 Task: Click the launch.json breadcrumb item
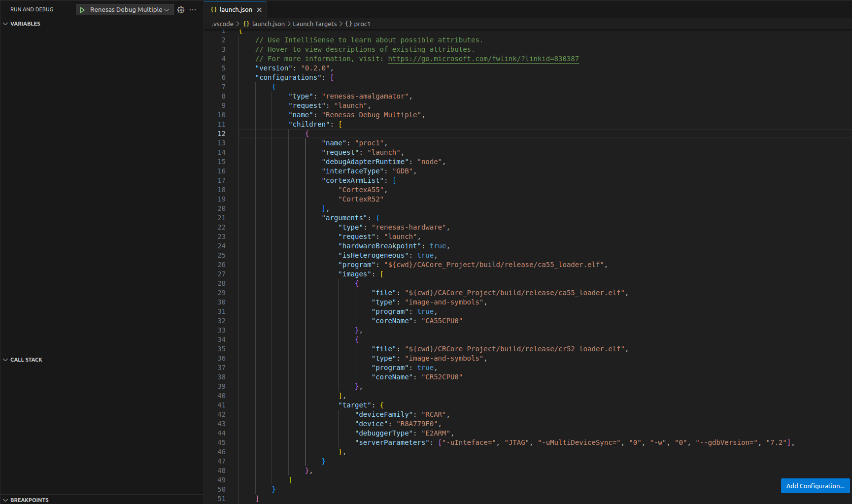268,24
